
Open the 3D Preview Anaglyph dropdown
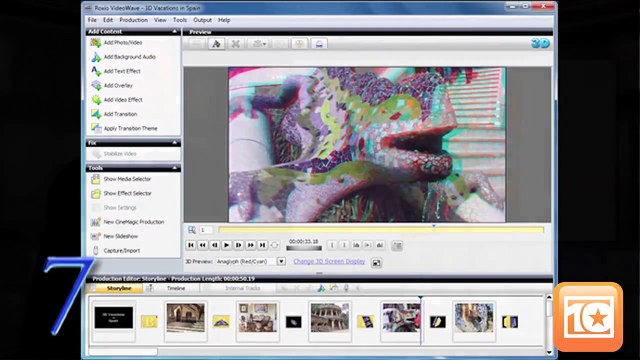pyautogui.click(x=281, y=261)
